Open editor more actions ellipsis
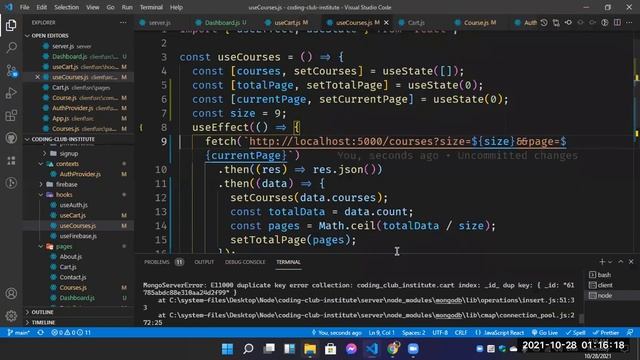This screenshot has height=360, width=640. pyautogui.click(x=629, y=22)
